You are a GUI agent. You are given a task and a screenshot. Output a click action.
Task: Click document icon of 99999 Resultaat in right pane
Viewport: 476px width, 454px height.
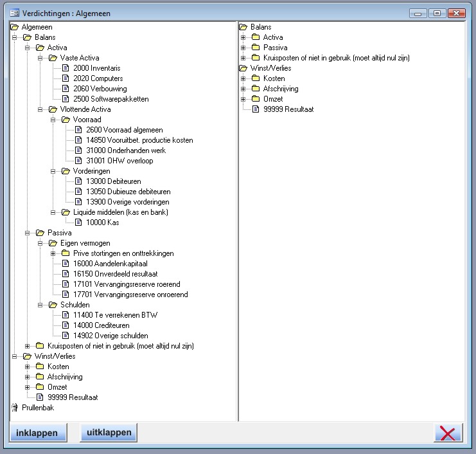click(x=256, y=109)
